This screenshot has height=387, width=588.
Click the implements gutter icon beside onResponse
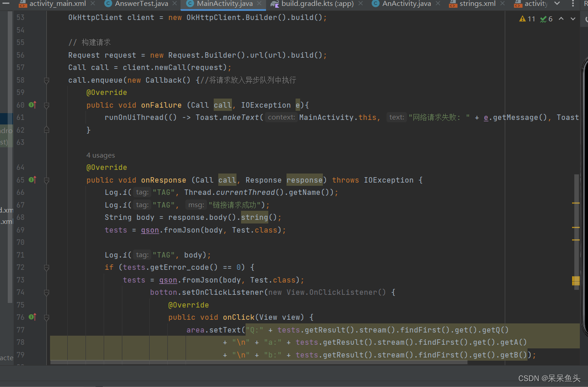point(32,180)
